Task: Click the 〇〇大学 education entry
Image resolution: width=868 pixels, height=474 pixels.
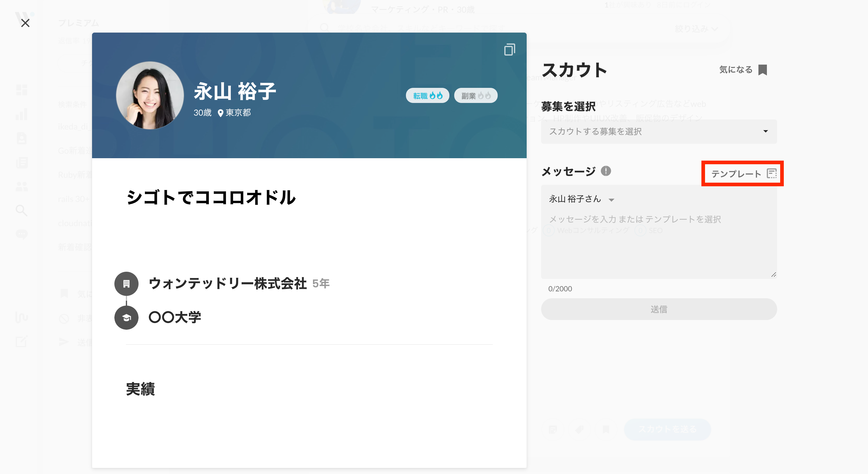Action: [175, 317]
